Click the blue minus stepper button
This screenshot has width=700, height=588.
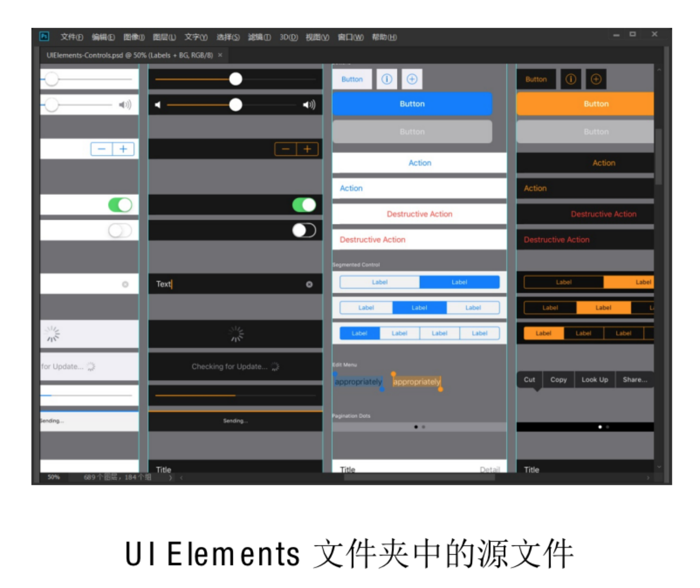[102, 149]
